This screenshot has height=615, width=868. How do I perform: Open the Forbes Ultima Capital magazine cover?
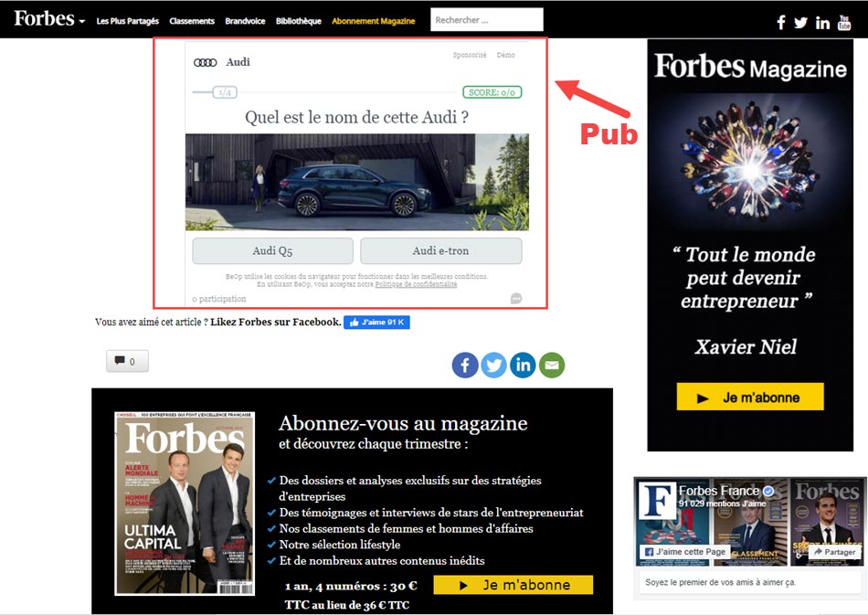point(185,504)
